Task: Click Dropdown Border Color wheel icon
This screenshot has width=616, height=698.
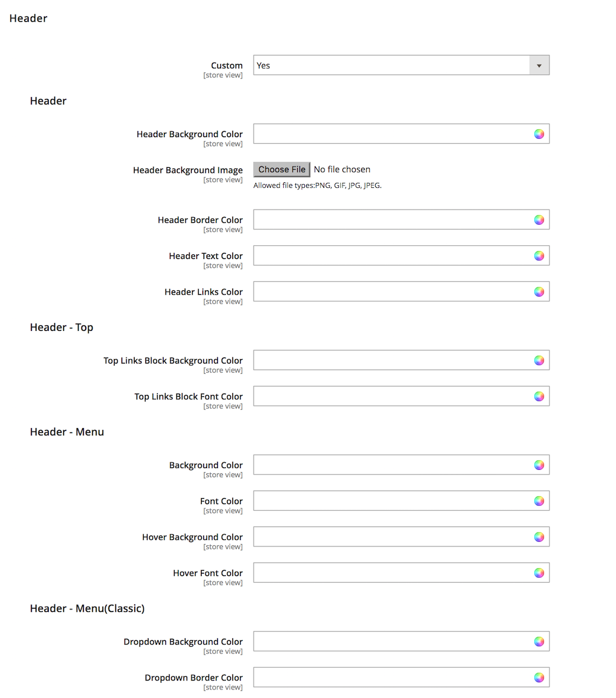Action: tap(539, 677)
